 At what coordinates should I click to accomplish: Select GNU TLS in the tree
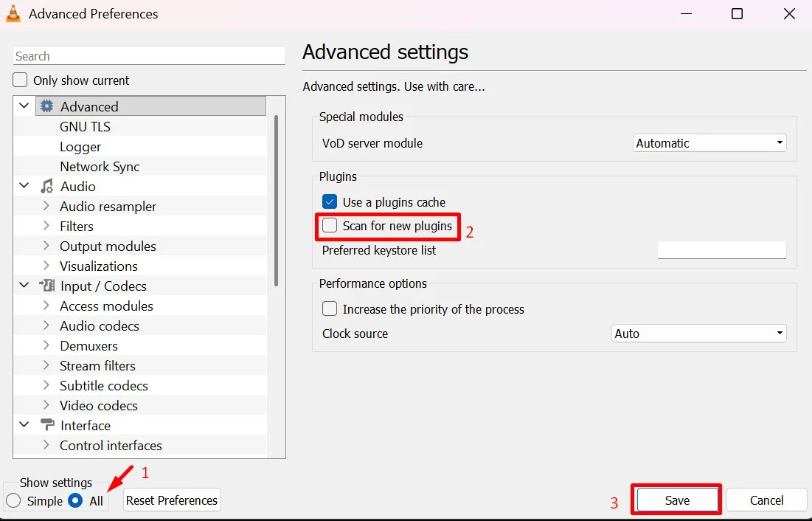[x=85, y=126]
